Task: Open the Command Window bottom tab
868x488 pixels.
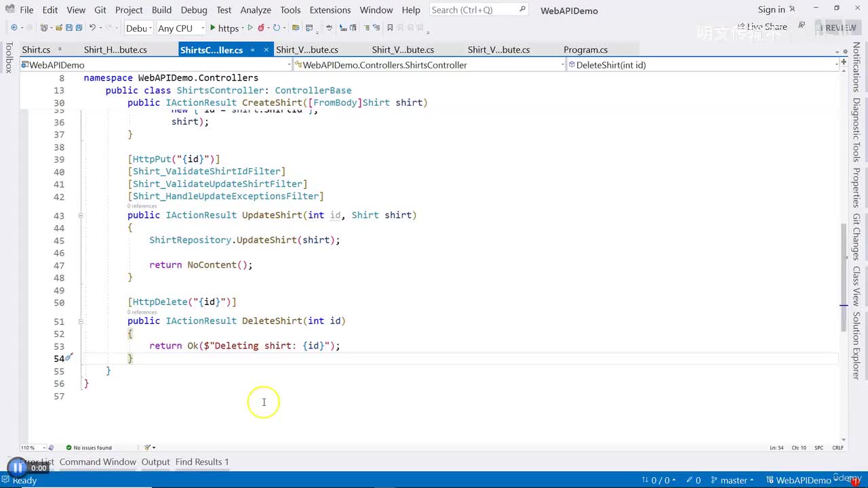Action: coord(98,462)
